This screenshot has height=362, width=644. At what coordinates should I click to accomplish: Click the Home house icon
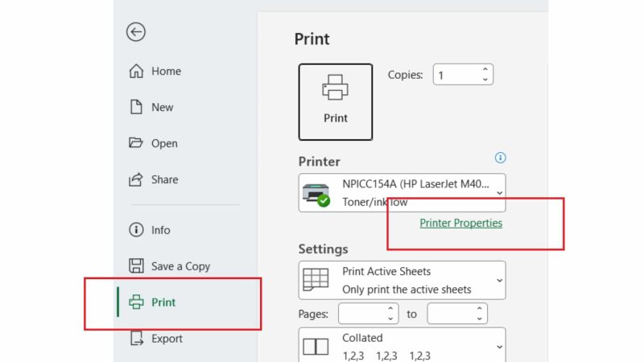pos(136,71)
